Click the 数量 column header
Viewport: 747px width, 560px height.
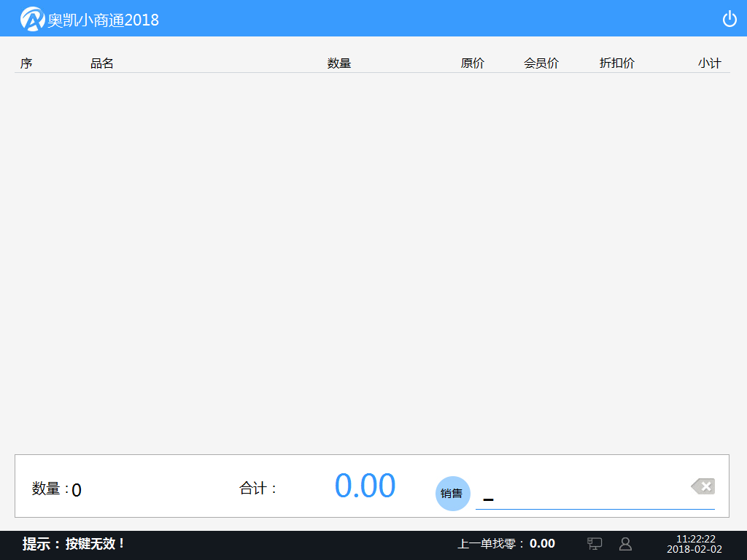(x=339, y=63)
